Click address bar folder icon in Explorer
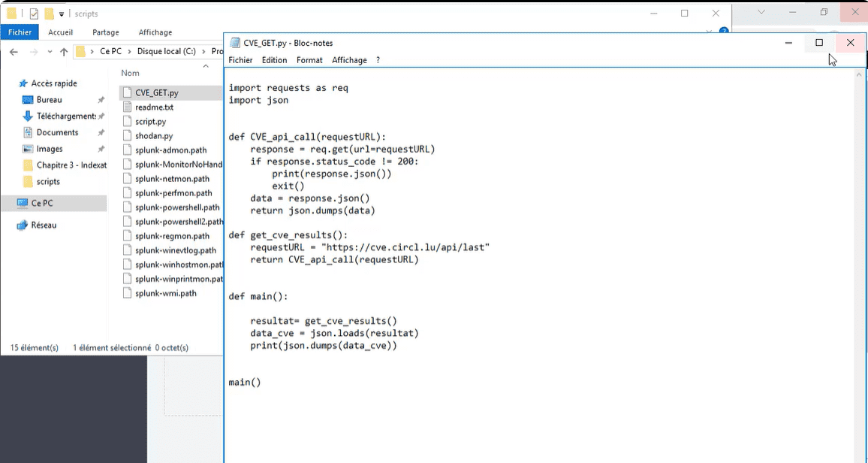 click(81, 52)
